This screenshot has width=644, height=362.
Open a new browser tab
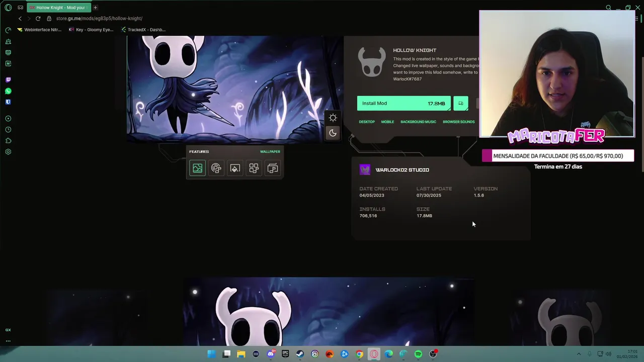coord(95,8)
